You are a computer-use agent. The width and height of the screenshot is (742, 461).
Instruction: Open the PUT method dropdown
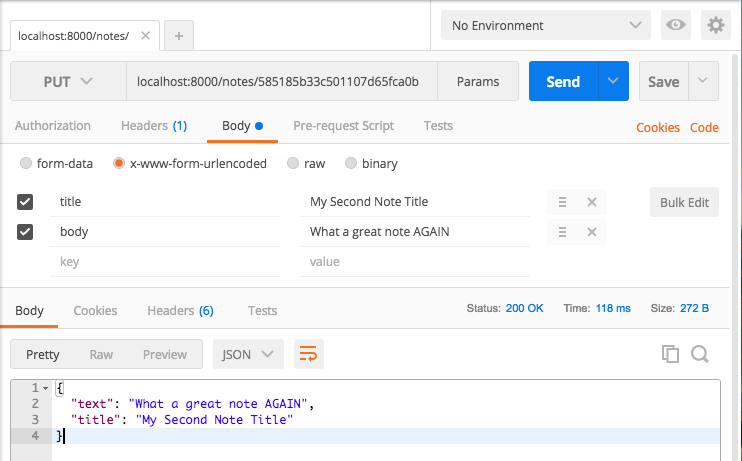tap(68, 81)
